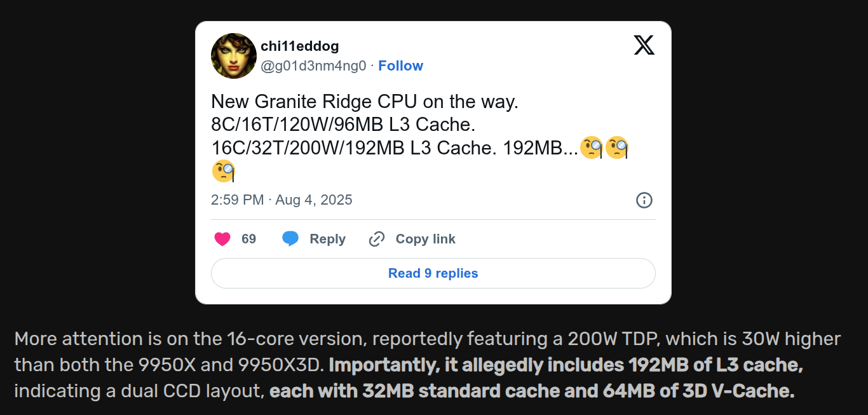This screenshot has height=415, width=868.
Task: Click the X logo in the tweet card
Action: (644, 45)
